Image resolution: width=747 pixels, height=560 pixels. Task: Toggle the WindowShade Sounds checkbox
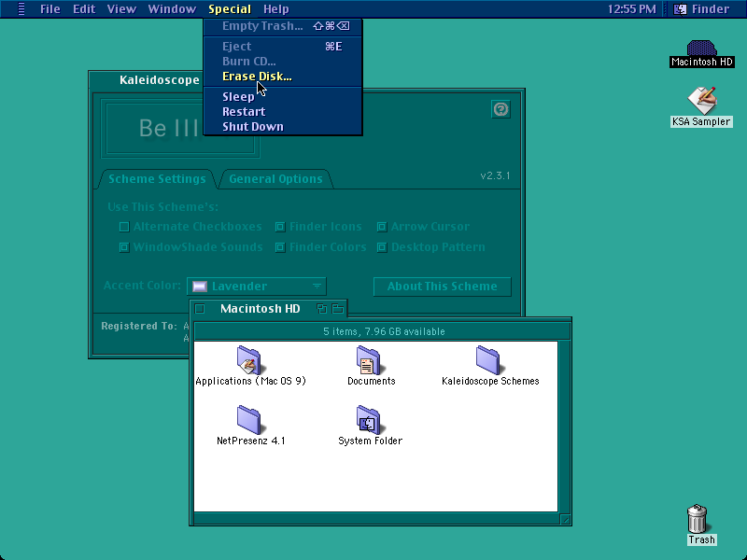(124, 247)
